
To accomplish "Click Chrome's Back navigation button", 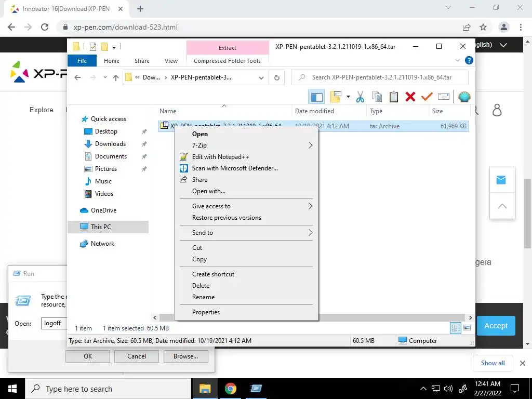I will 11,27.
